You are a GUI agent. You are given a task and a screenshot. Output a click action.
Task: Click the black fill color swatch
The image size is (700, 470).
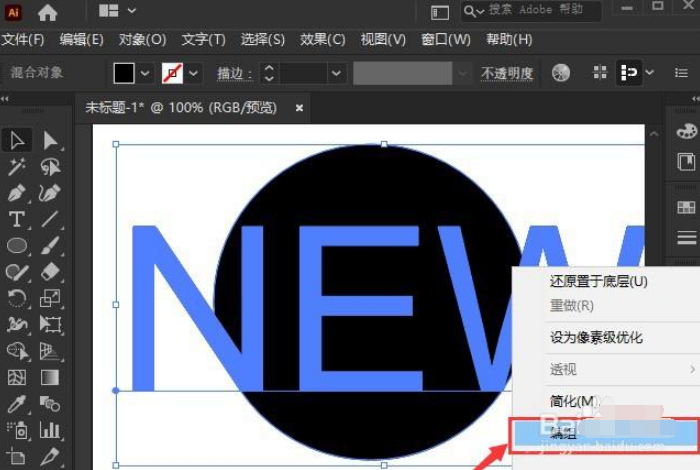tap(124, 73)
